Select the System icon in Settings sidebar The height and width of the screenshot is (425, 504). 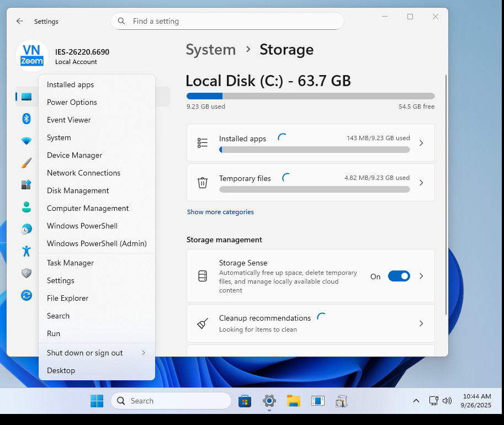[26, 97]
